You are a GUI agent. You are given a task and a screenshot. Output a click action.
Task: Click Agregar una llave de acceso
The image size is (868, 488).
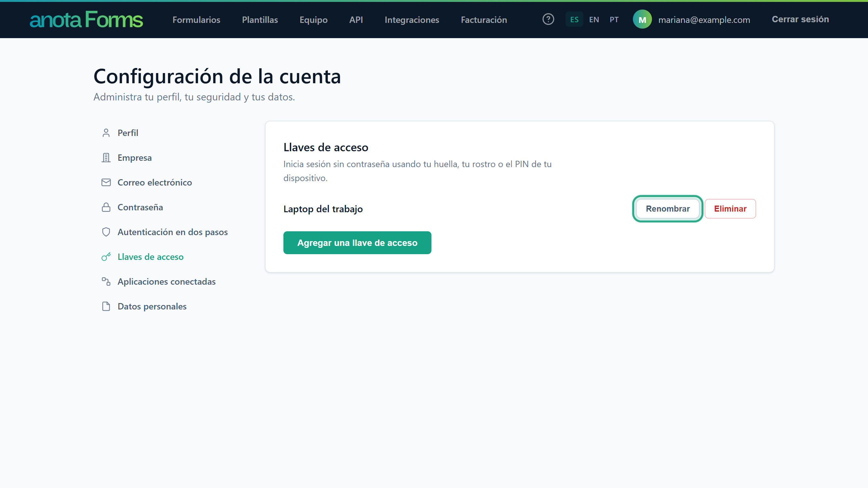pos(357,243)
